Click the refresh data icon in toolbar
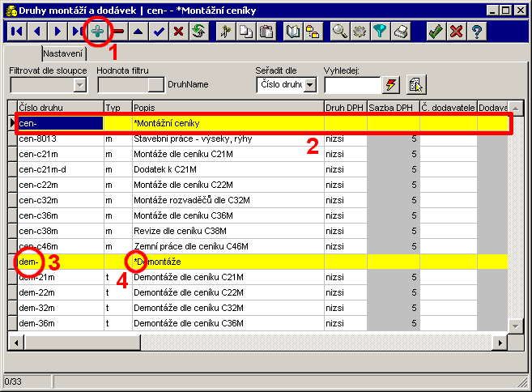532x392 pixels. [197, 32]
